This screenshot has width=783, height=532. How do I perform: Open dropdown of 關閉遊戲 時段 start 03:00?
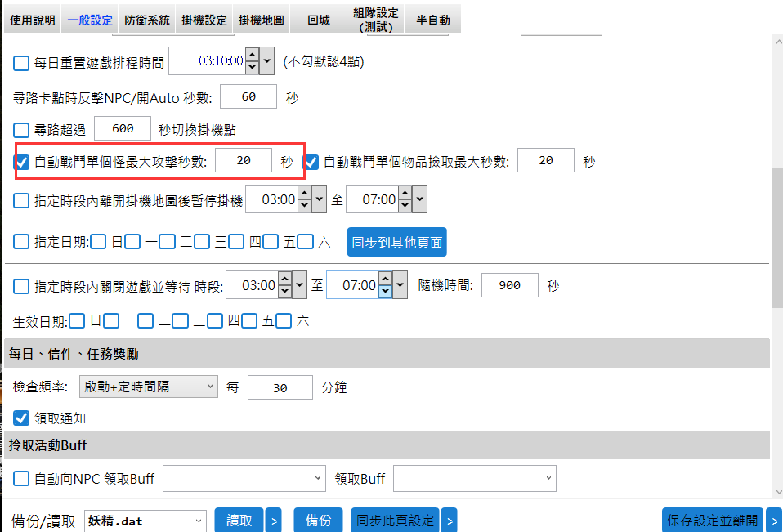[x=300, y=285]
